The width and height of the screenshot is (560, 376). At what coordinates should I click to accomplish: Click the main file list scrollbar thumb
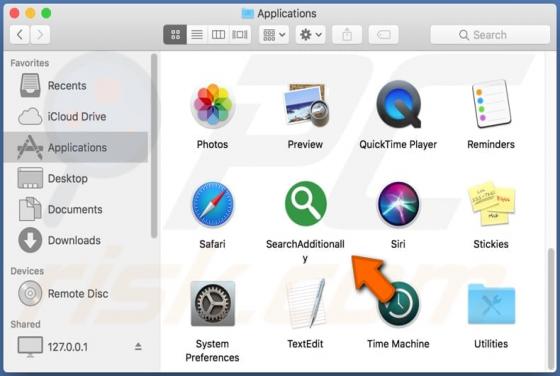[551, 308]
